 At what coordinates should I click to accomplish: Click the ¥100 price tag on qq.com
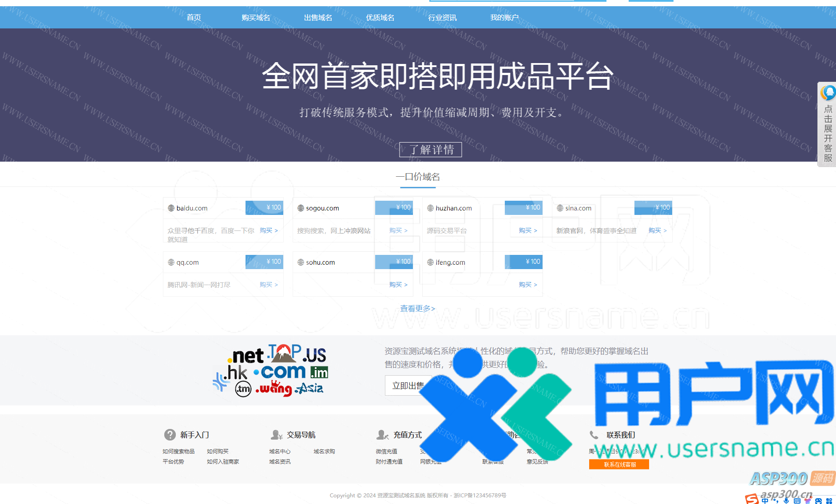265,262
